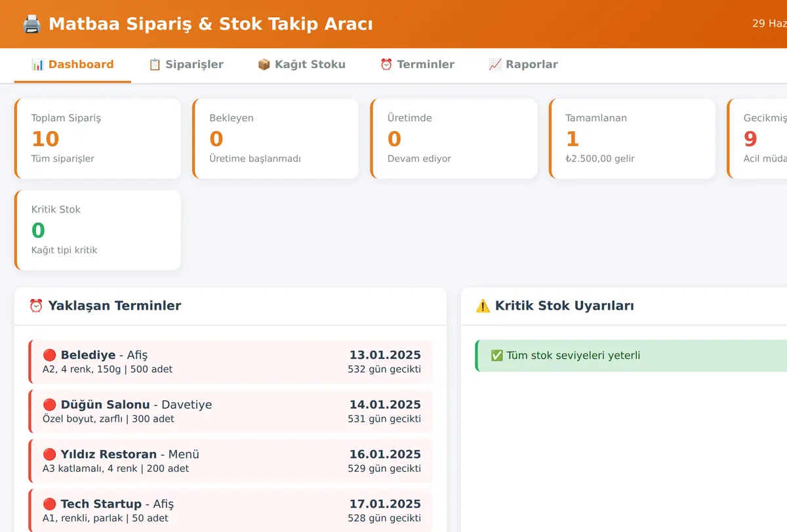Click the Toplam Sipariş summary card
This screenshot has height=532, width=787.
[x=98, y=138]
